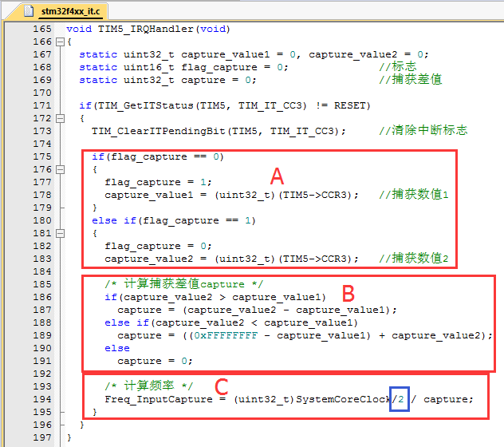Click TIM_ClearITPendingBit on line 173
This screenshot has width=504, height=447.
point(158,131)
